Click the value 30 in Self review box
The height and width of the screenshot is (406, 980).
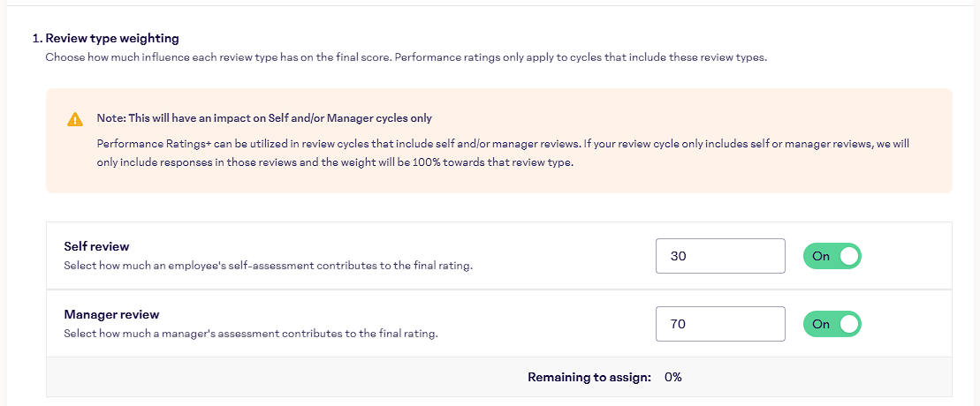coord(679,256)
